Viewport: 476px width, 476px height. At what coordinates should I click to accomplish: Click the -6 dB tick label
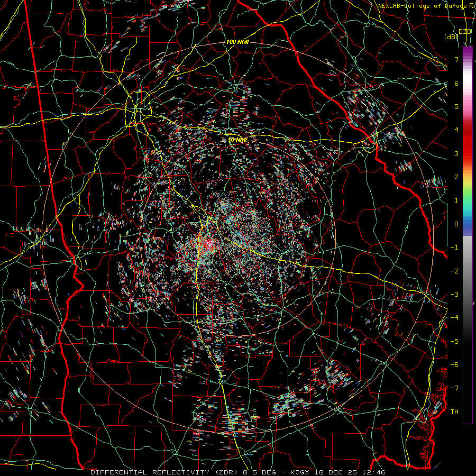454,365
